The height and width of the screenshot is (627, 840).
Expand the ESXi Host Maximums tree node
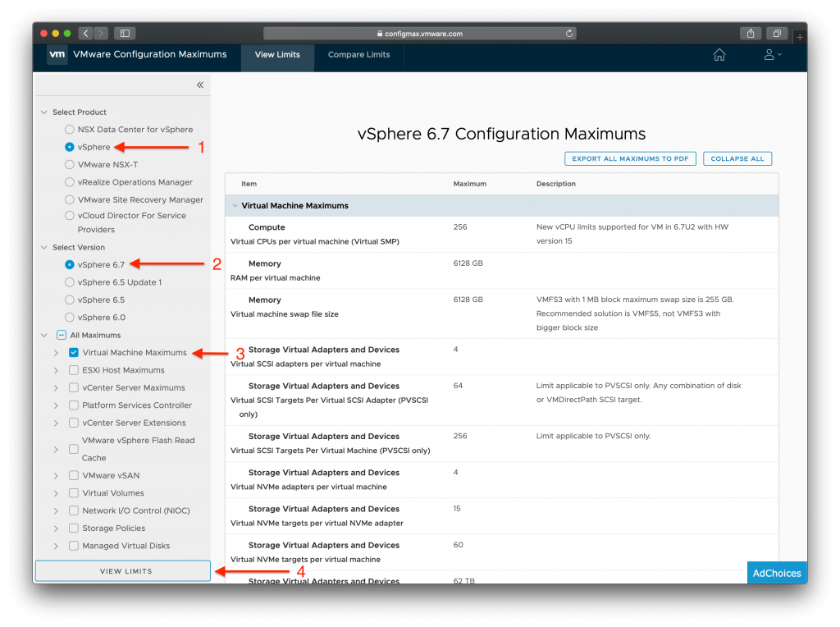point(56,370)
